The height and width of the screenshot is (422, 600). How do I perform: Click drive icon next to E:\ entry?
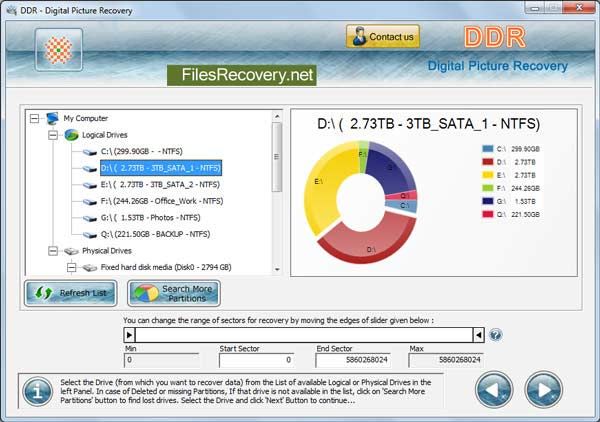coord(90,185)
